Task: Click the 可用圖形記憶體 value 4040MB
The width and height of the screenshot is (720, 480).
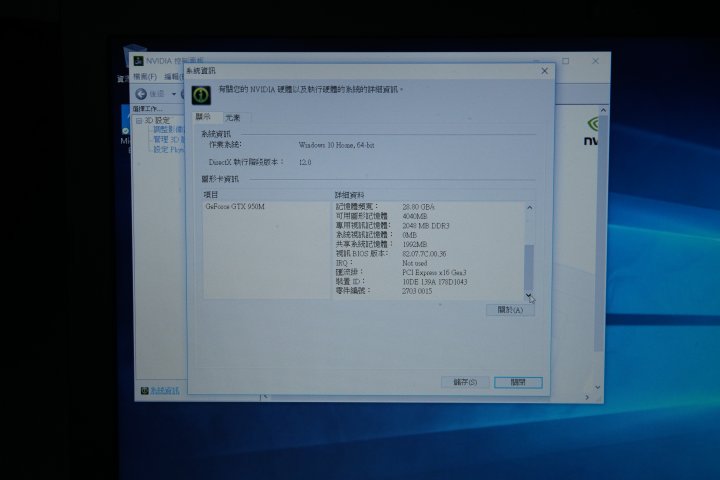Action: click(415, 216)
